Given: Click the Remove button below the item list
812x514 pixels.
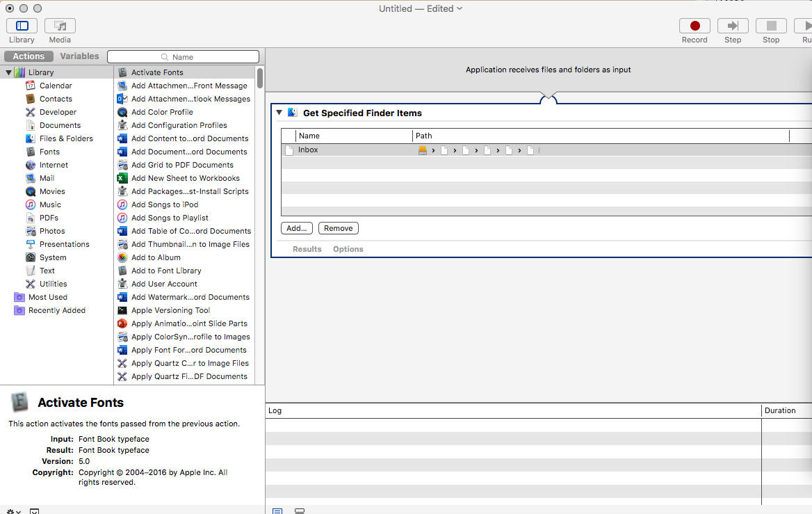Looking at the screenshot, I should click(338, 227).
